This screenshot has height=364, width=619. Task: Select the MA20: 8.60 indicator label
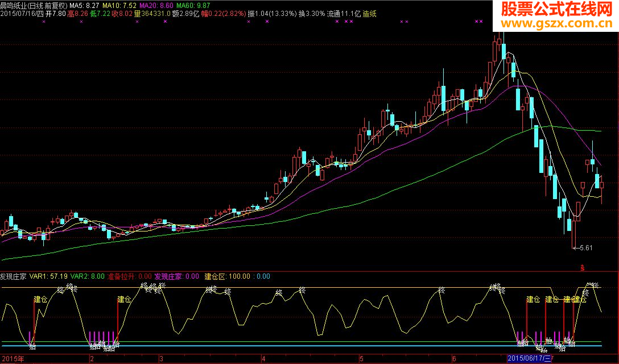[156, 6]
